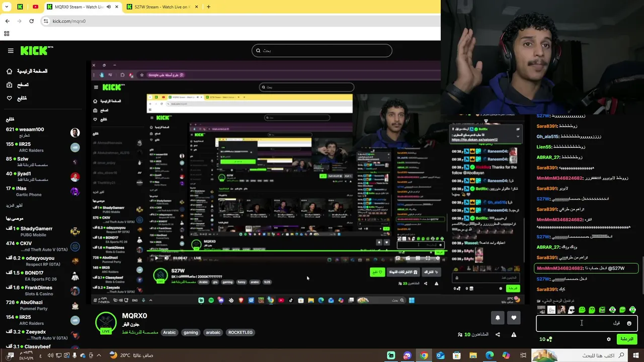Open the browser apps grid icon
Image resolution: width=644 pixels, height=362 pixels.
pyautogui.click(x=7, y=34)
